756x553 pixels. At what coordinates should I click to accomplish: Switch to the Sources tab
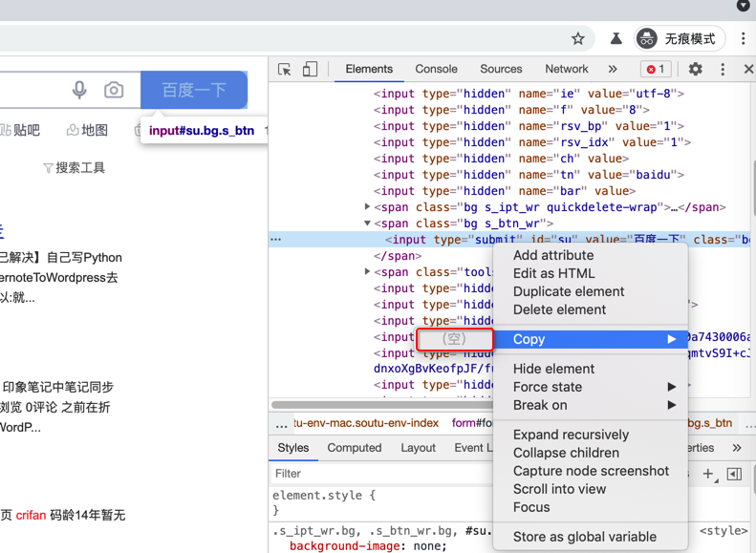coord(501,69)
